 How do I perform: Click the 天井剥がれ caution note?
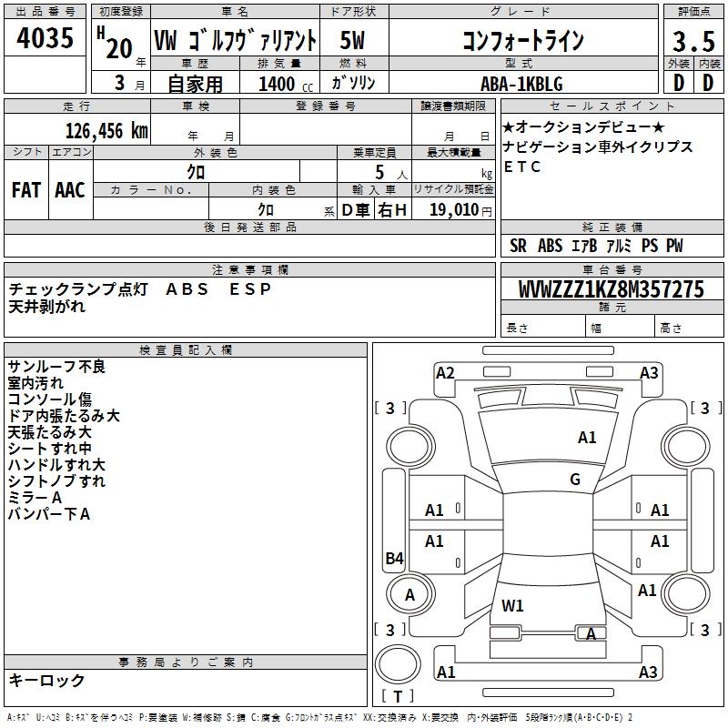(47, 307)
